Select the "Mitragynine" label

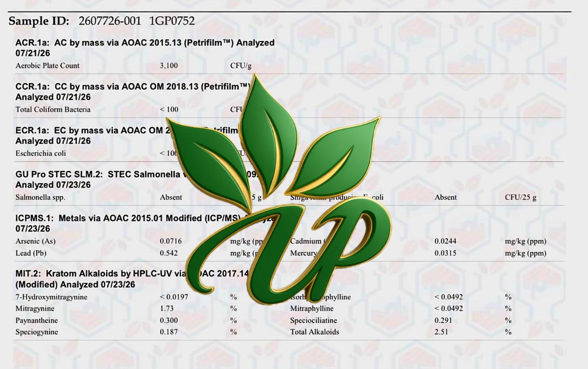pos(35,309)
